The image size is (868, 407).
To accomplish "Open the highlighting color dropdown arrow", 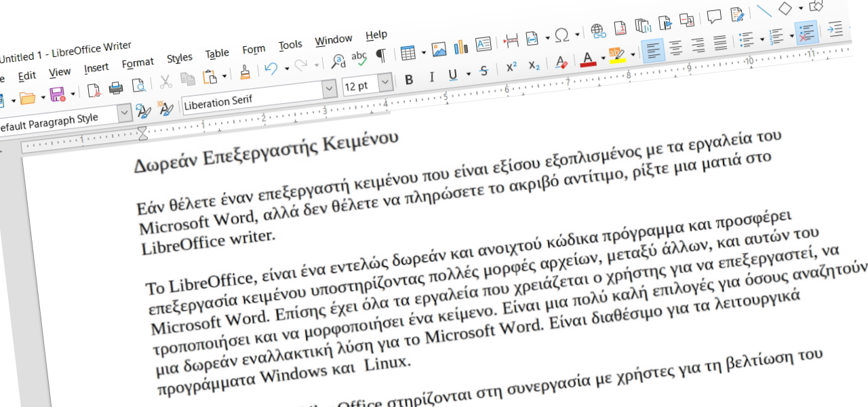I will [x=633, y=54].
